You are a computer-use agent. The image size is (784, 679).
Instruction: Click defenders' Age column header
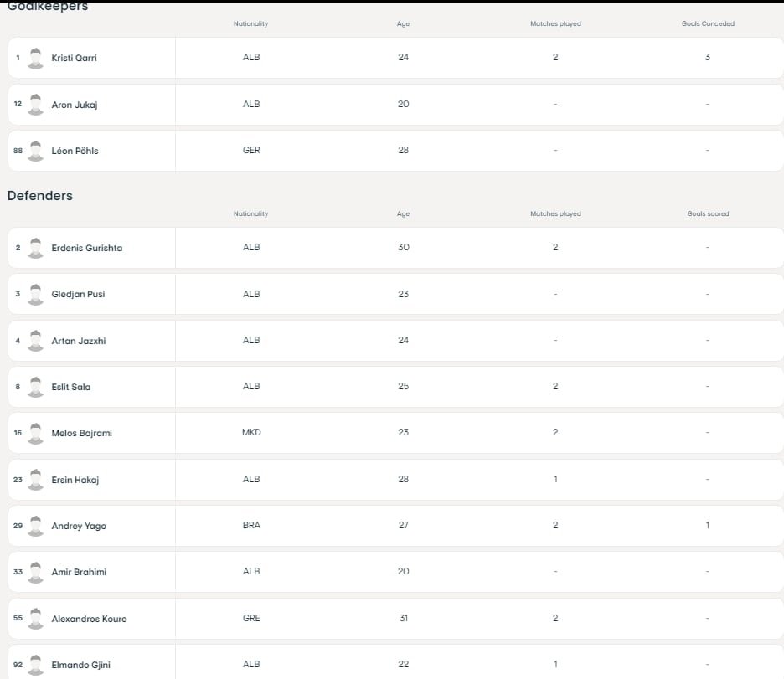pyautogui.click(x=403, y=213)
